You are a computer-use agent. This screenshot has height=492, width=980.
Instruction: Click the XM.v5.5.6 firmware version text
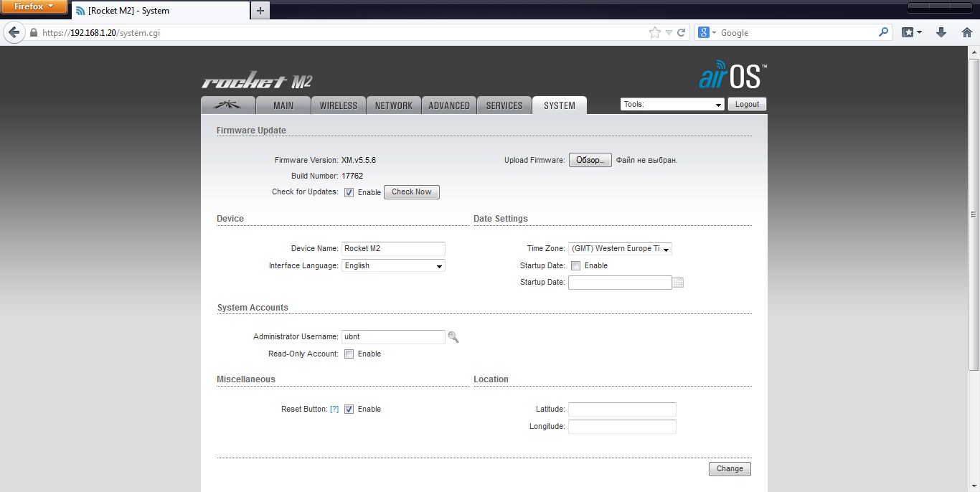pos(359,161)
